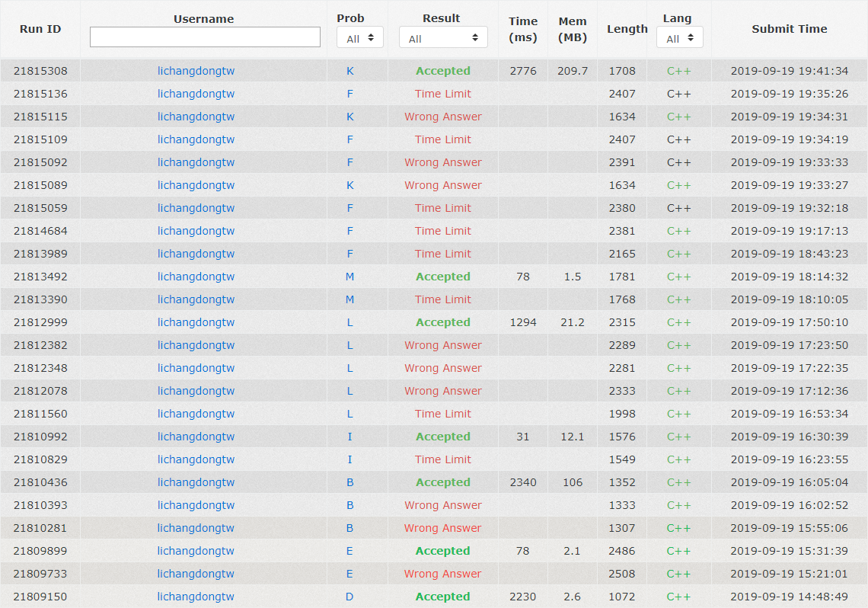Click Accepted result for run 21812999

pyautogui.click(x=443, y=322)
